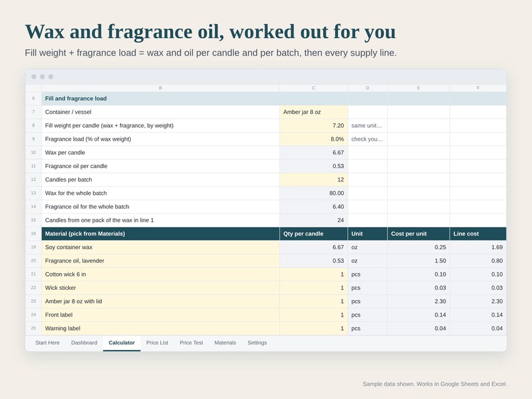
Task: Select the 'Soy container wax' material cell
Action: coord(161,247)
